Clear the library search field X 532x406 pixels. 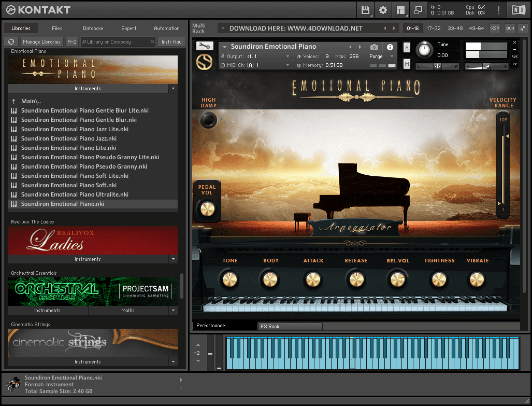152,42
